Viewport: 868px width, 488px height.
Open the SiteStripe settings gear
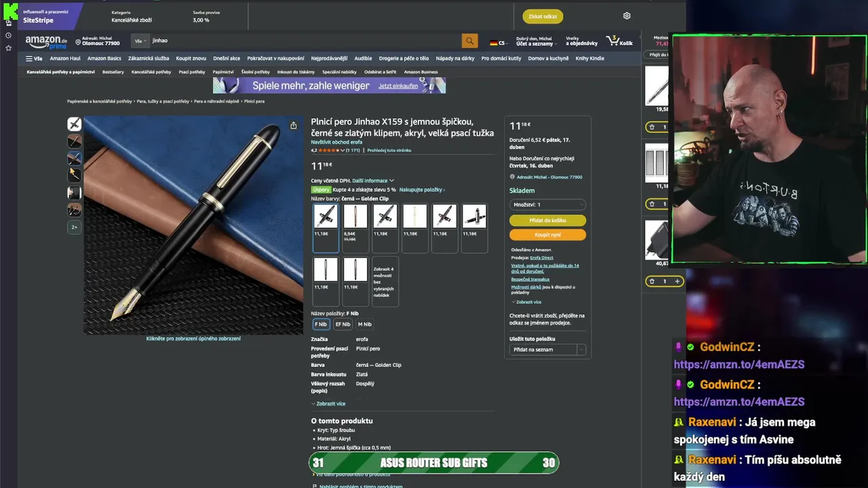point(627,16)
